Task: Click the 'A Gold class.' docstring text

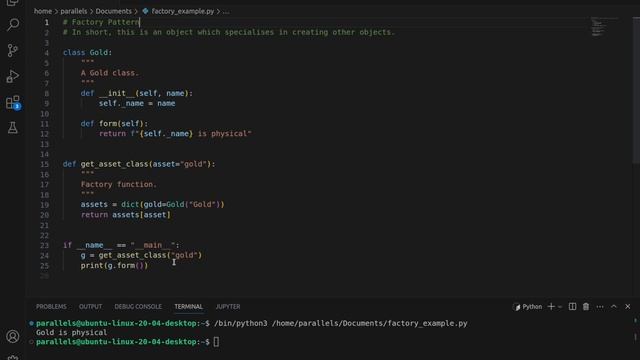Action: click(x=110, y=73)
